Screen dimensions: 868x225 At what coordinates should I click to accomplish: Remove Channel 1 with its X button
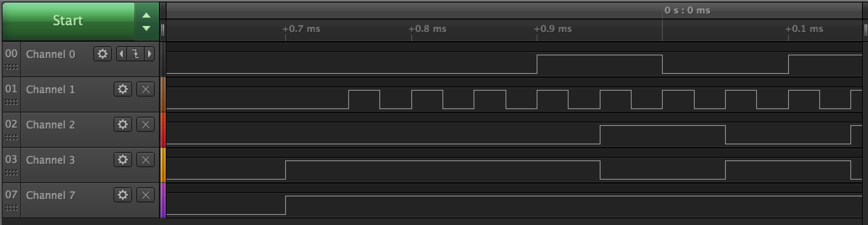[x=146, y=89]
